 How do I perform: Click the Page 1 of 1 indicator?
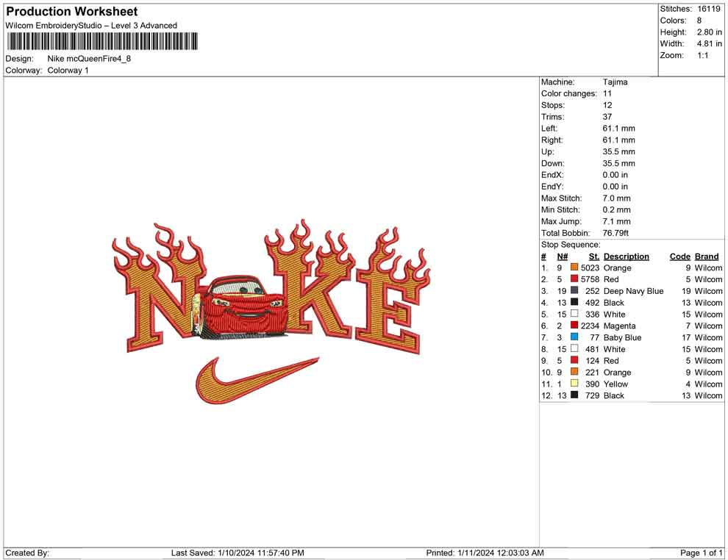(701, 553)
